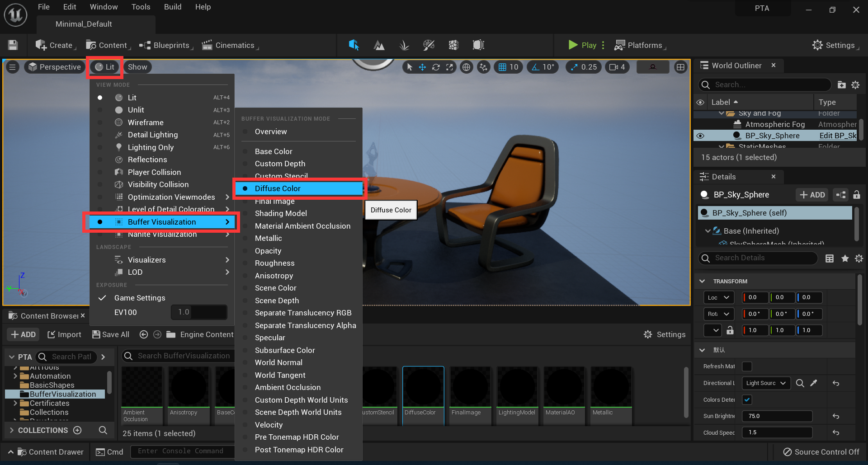Open the viewport layout maximize icon
This screenshot has height=465, width=868.
[x=680, y=67]
